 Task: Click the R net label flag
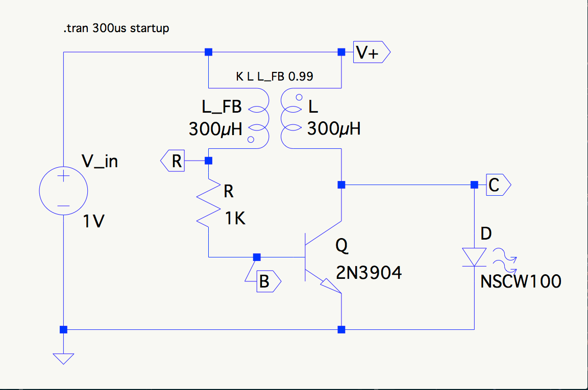pos(174,161)
